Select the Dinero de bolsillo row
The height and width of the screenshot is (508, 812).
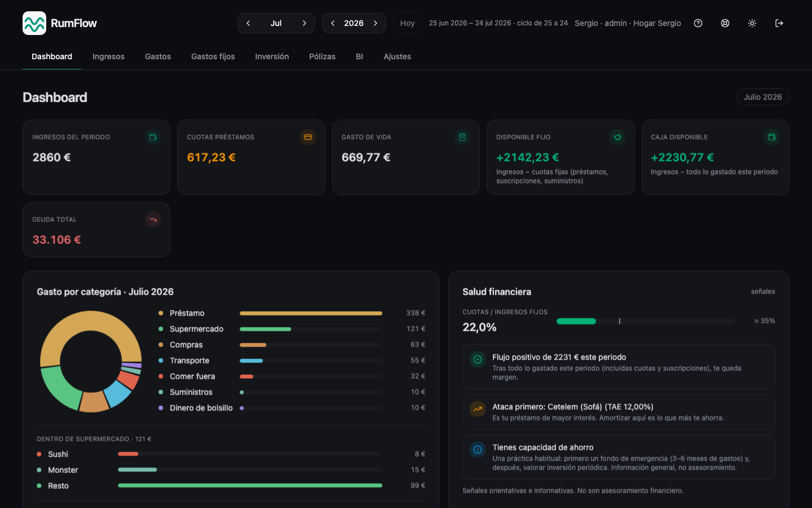[x=292, y=408]
